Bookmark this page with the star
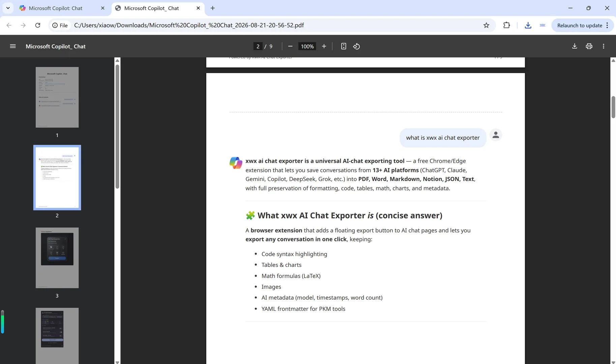Viewport: 616px width, 364px height. [486, 25]
